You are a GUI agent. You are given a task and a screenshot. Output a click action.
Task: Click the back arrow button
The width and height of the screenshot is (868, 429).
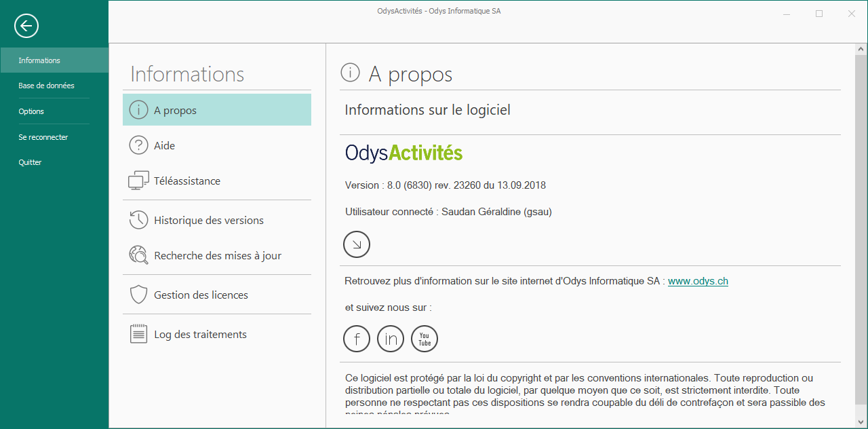[26, 26]
